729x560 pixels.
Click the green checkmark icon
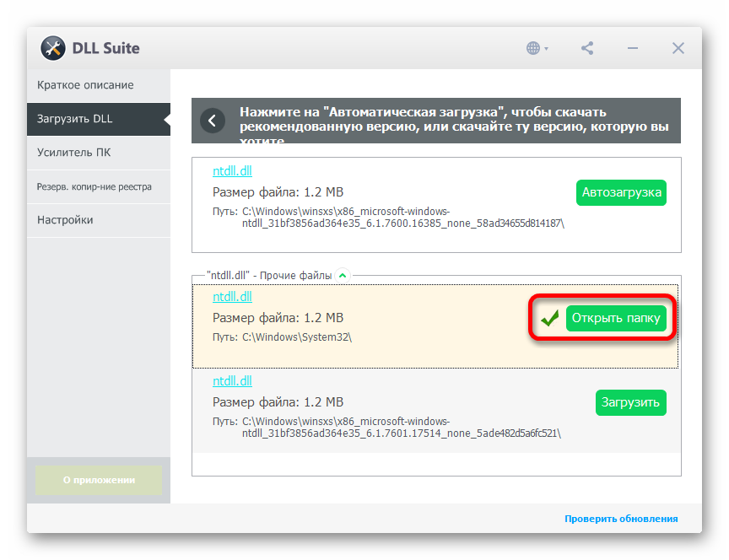[550, 319]
